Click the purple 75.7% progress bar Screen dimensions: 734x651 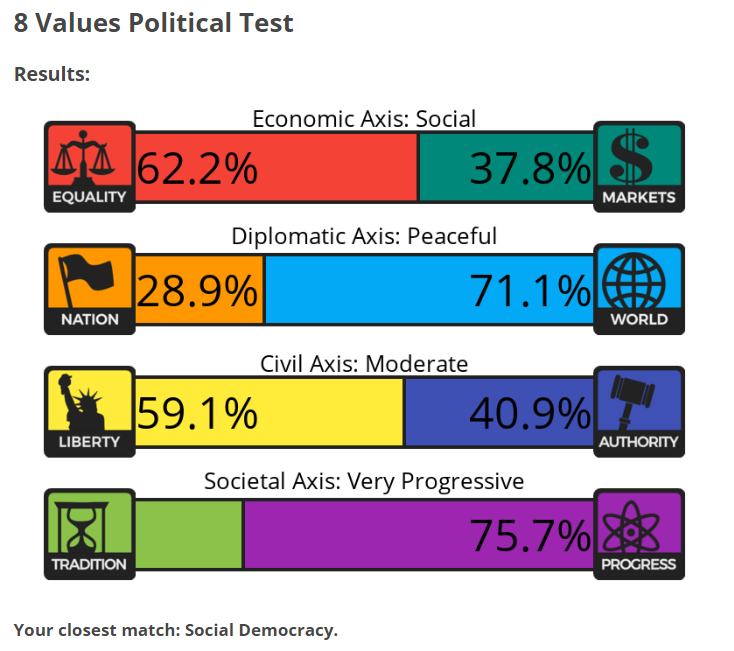[419, 534]
